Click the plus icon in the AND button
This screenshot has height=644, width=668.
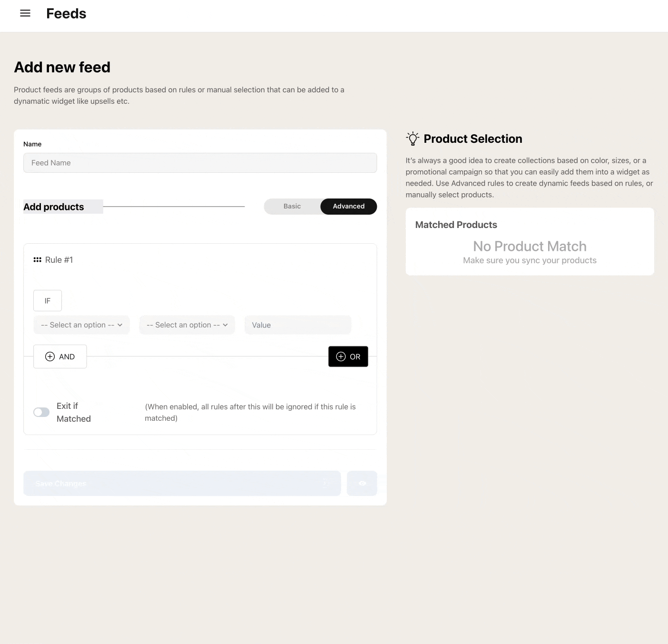(x=50, y=357)
